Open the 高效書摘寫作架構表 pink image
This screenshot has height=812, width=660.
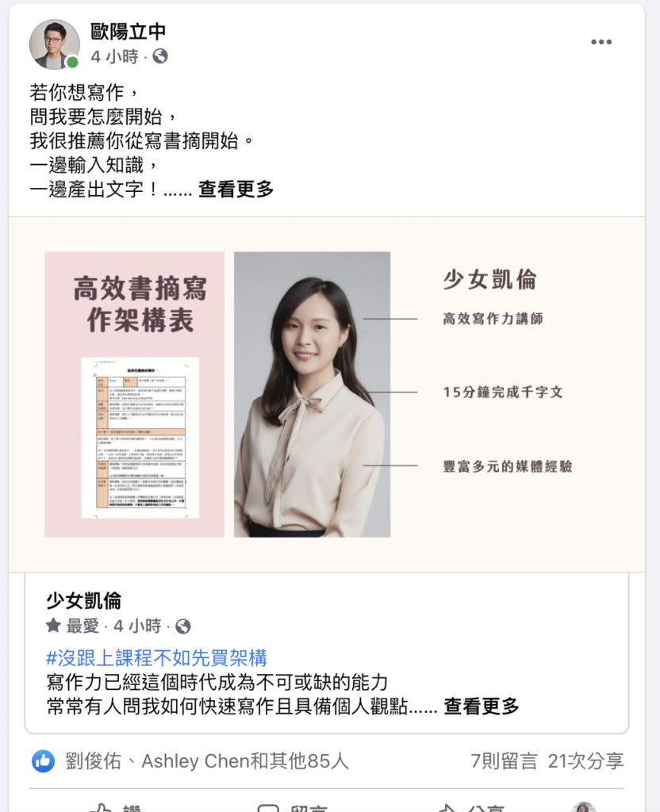click(135, 394)
